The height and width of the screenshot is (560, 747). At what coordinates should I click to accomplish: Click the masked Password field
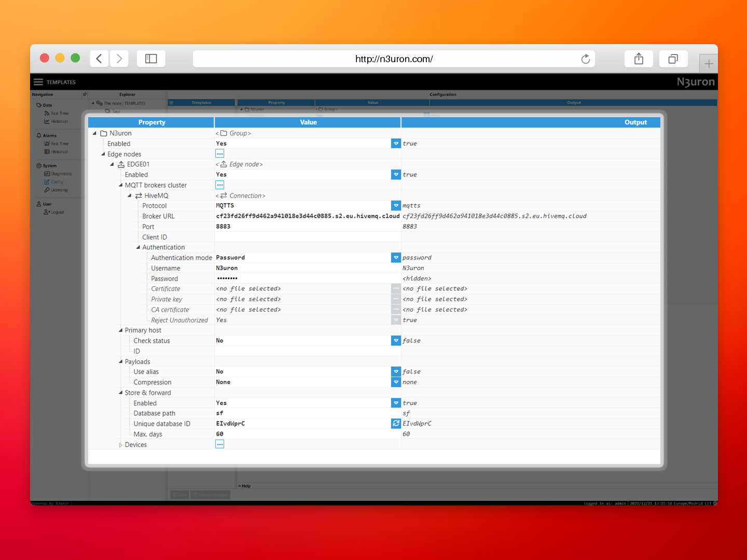point(308,278)
